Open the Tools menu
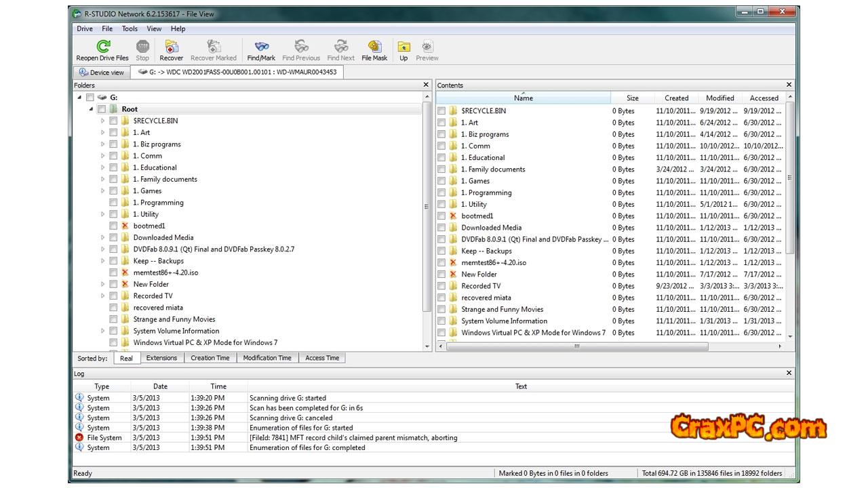This screenshot has height=488, width=868. click(130, 28)
